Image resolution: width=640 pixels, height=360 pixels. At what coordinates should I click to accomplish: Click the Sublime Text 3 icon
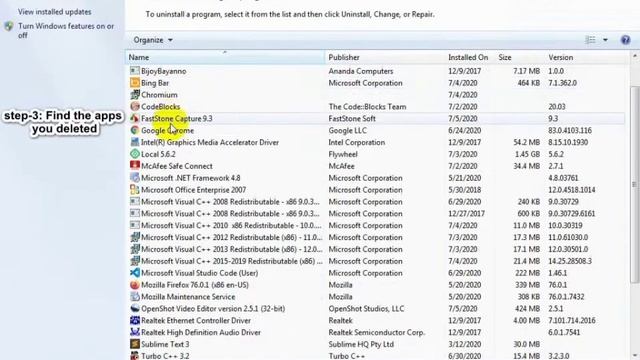[x=135, y=344]
